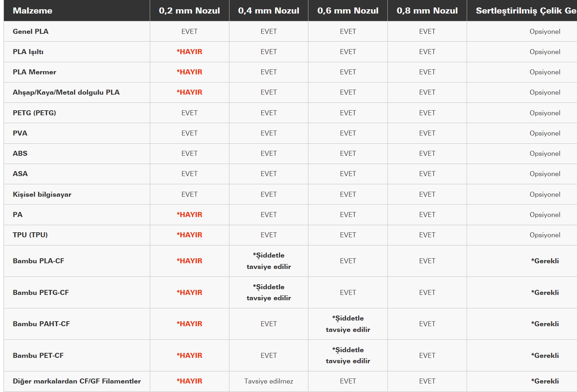577x392 pixels.
Task: Click *HAYIR in the PLA Işıltı row
Action: [x=189, y=52]
